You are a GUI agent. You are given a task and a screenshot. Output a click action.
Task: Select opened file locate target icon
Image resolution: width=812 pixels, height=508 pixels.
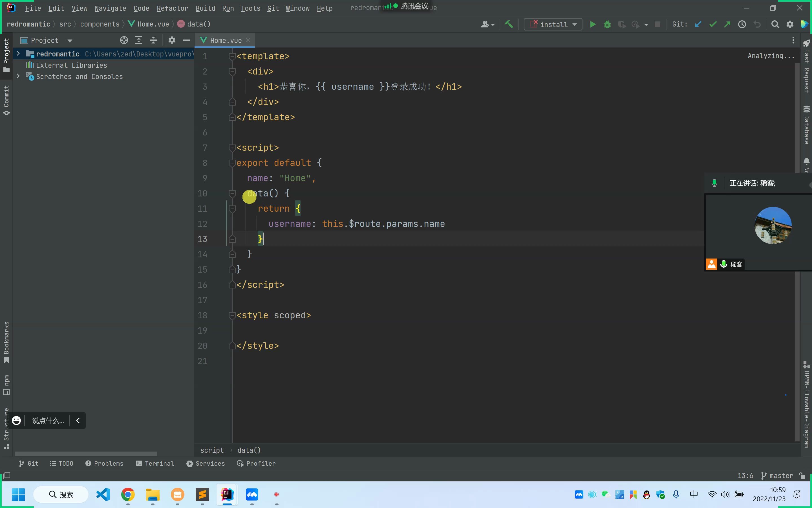[124, 40]
